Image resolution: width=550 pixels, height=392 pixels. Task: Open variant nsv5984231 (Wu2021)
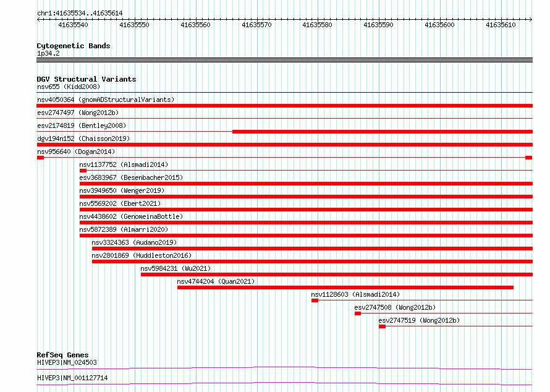pyautogui.click(x=176, y=268)
